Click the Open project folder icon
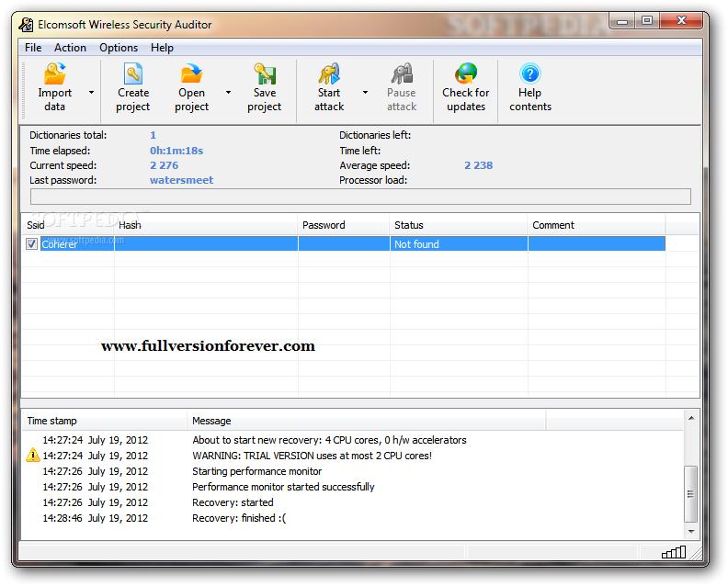The image size is (728, 586). coord(191,73)
